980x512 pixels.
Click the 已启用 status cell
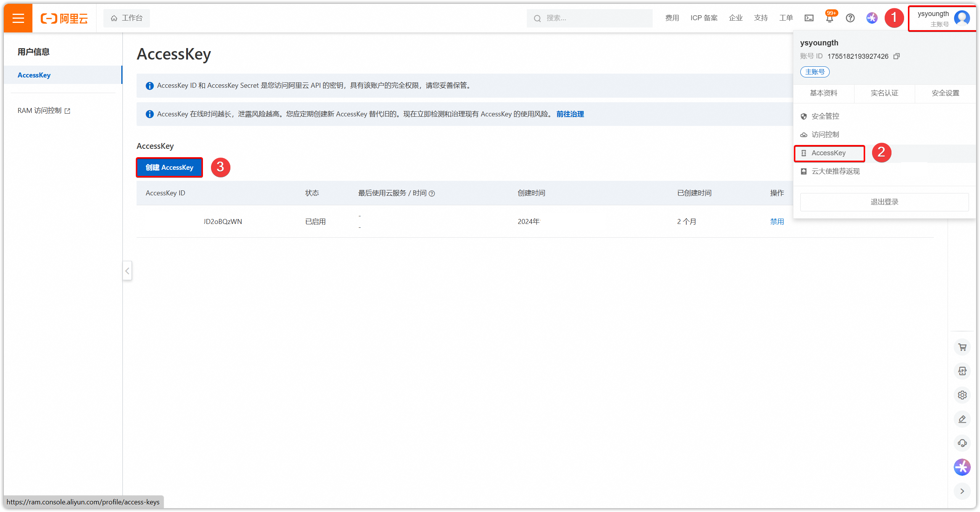(315, 221)
